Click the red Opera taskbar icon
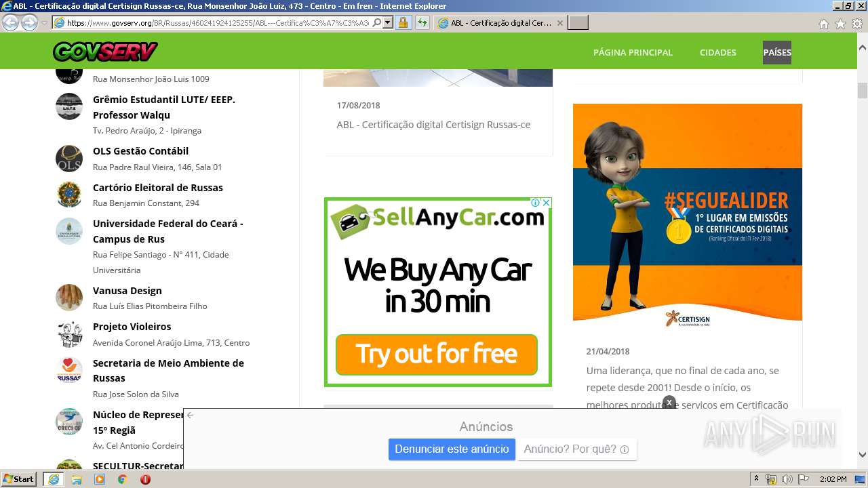 pyautogui.click(x=145, y=479)
